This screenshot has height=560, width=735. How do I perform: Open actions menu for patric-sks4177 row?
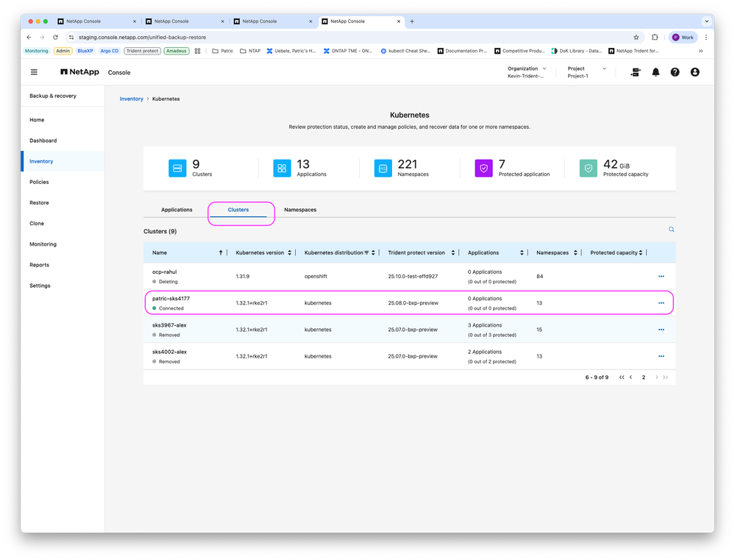click(x=661, y=303)
